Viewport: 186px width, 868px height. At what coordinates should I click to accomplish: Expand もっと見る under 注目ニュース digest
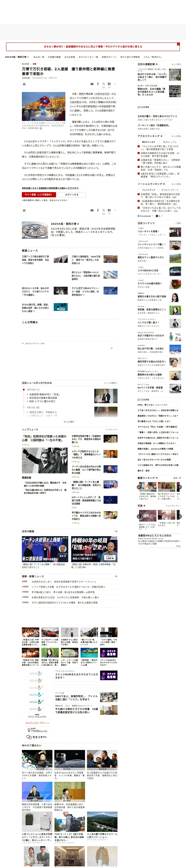70,422
